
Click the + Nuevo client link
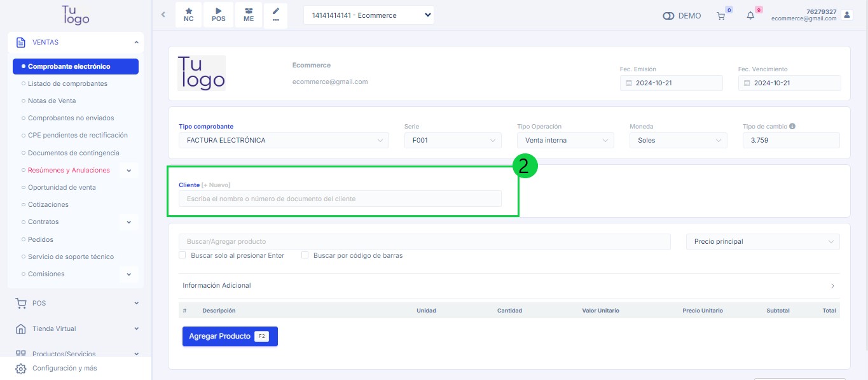click(x=216, y=185)
